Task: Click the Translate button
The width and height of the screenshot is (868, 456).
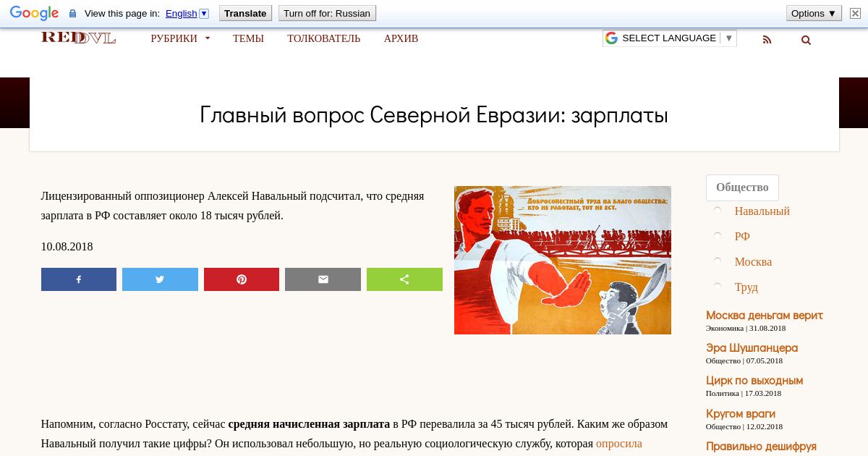Action: 245,13
